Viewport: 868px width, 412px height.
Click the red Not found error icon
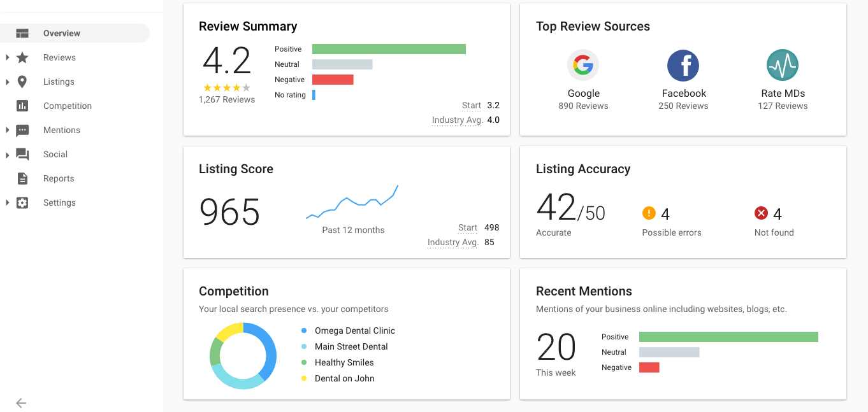click(x=761, y=213)
